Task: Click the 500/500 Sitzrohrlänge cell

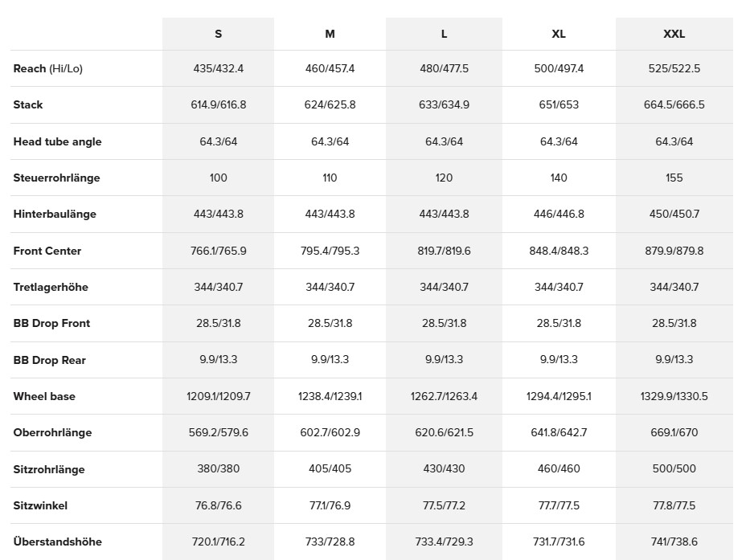Action: pos(674,469)
